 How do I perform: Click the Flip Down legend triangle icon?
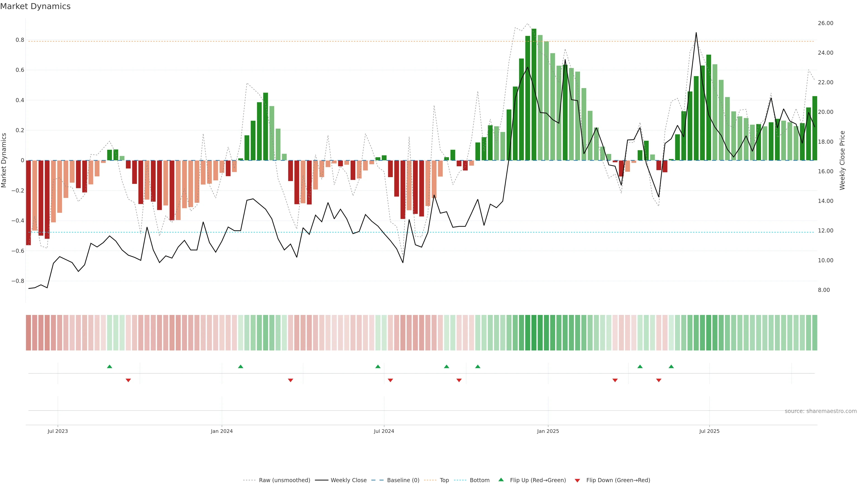click(x=577, y=481)
